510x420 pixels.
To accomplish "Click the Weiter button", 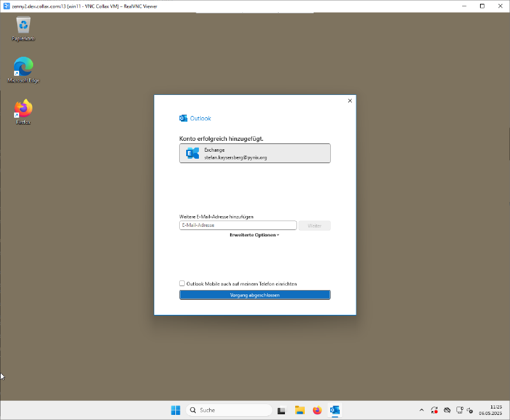I will coord(314,225).
